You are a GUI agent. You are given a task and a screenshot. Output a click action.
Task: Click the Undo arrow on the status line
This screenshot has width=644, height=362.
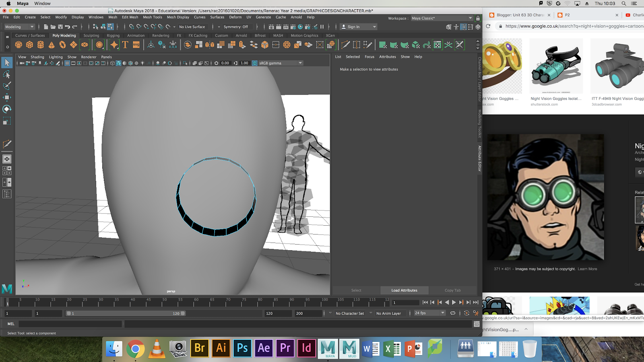pyautogui.click(x=67, y=27)
